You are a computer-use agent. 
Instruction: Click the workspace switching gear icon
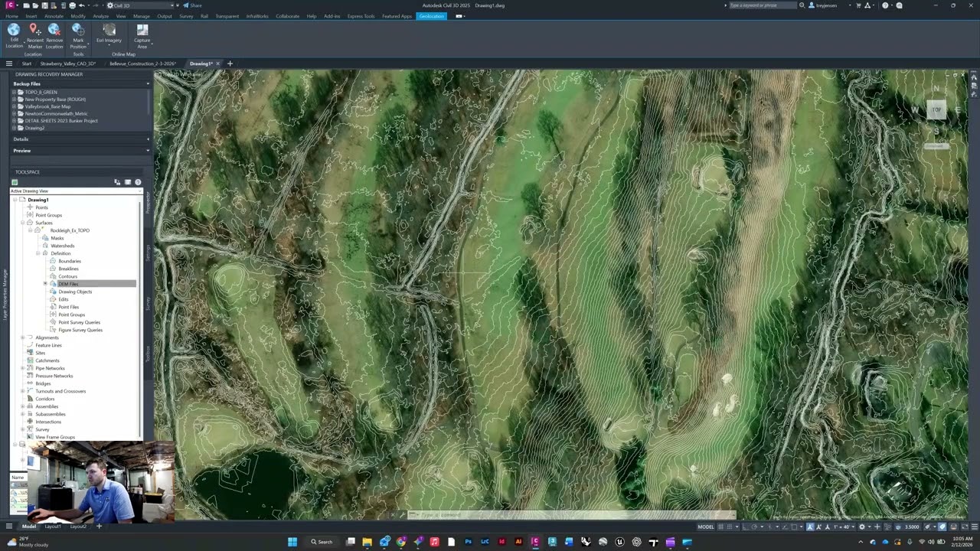tap(863, 527)
